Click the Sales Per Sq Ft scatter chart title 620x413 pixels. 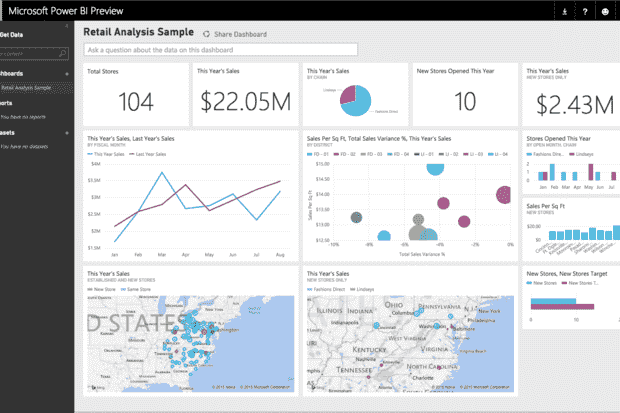click(379, 139)
